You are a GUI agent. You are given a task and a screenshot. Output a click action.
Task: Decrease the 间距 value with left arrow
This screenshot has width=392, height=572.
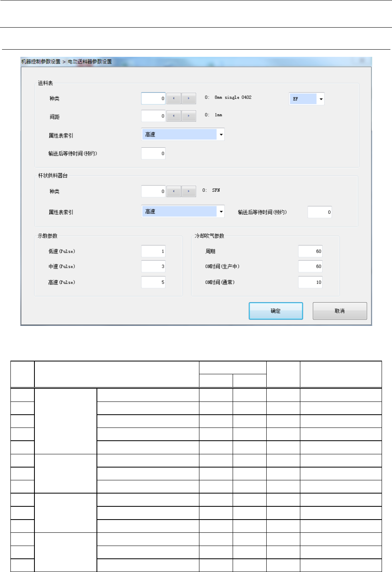174,116
